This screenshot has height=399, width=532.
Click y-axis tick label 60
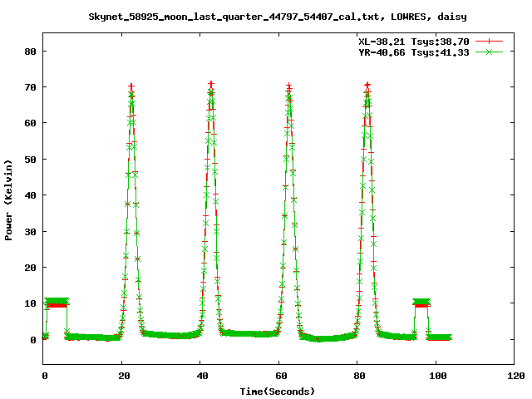(x=30, y=123)
